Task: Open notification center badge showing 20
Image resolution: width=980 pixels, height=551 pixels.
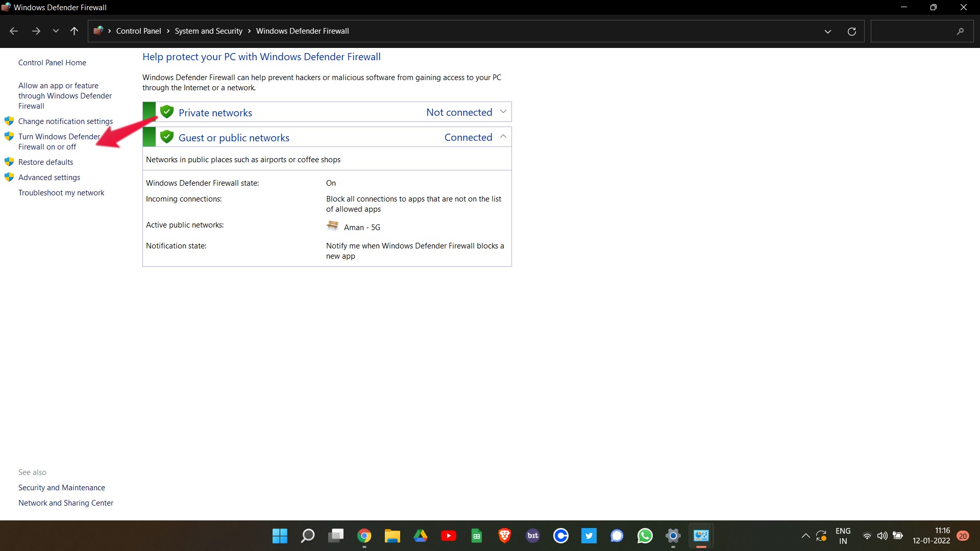Action: (x=963, y=536)
